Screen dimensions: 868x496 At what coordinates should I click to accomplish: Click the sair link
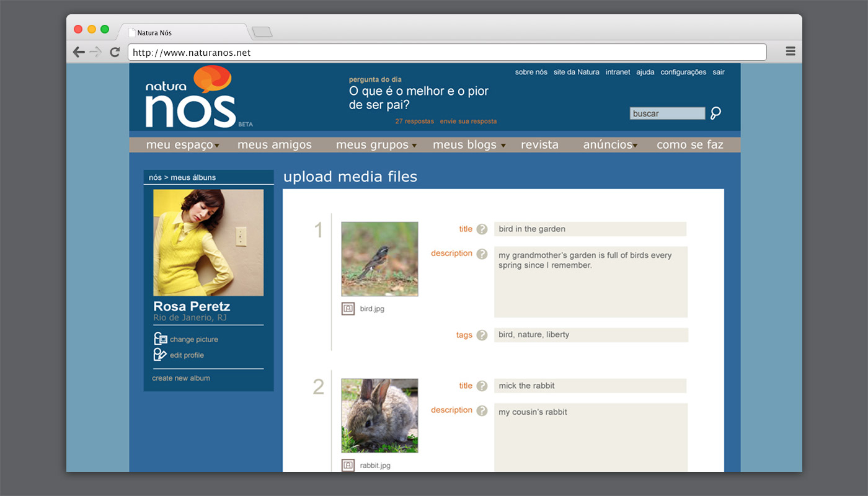click(x=719, y=72)
